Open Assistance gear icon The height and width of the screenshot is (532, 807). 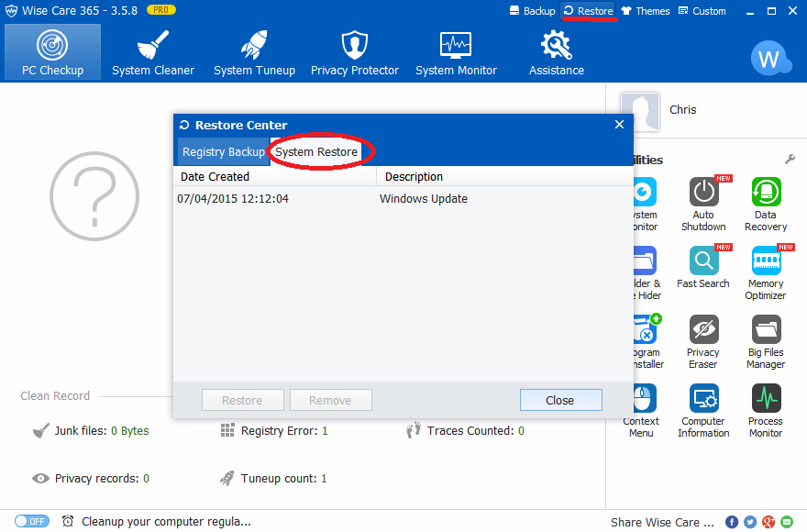coord(557,45)
